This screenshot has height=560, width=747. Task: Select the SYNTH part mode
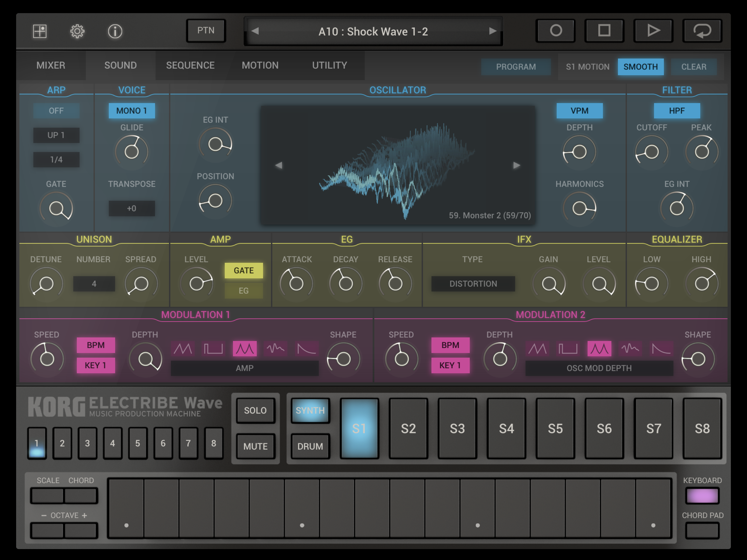[310, 410]
